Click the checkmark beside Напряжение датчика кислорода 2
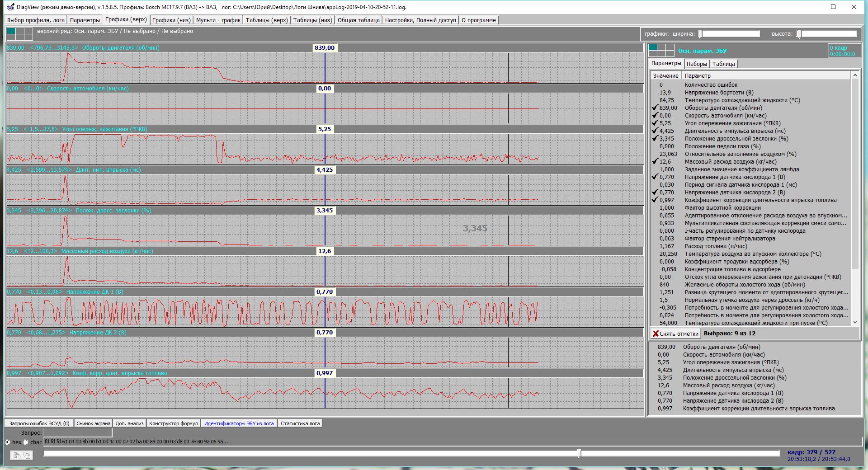 [x=655, y=193]
